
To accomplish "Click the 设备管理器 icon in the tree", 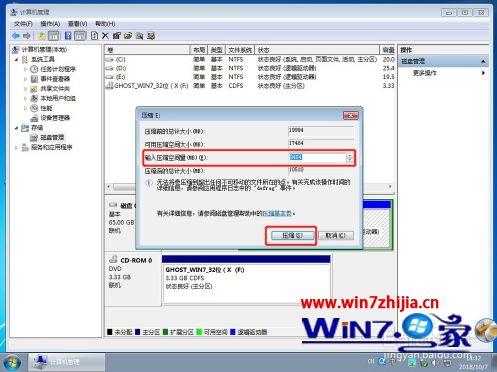I will [x=34, y=118].
